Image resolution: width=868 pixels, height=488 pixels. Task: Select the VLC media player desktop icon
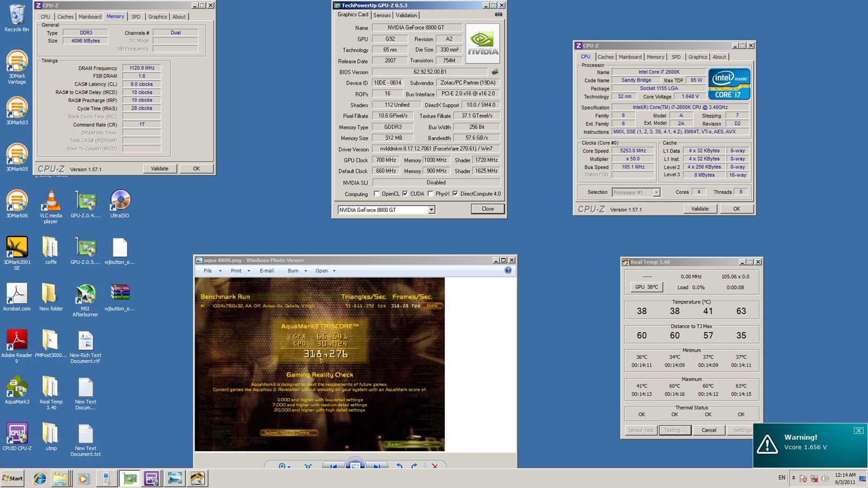coord(50,207)
